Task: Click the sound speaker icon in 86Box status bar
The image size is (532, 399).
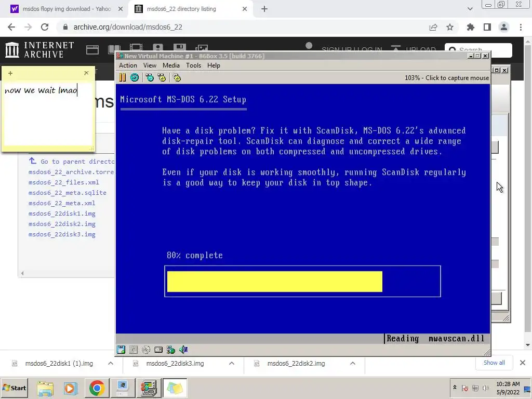Action: click(183, 350)
